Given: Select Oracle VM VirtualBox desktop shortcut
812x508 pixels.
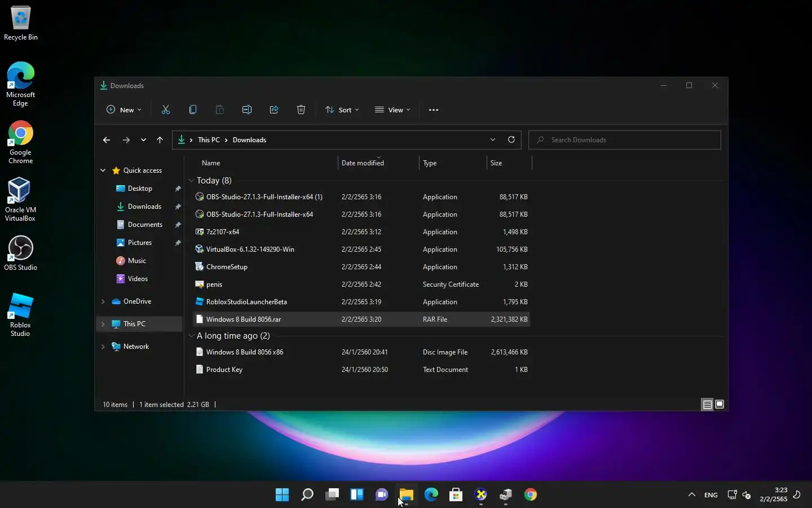Looking at the screenshot, I should tap(20, 199).
